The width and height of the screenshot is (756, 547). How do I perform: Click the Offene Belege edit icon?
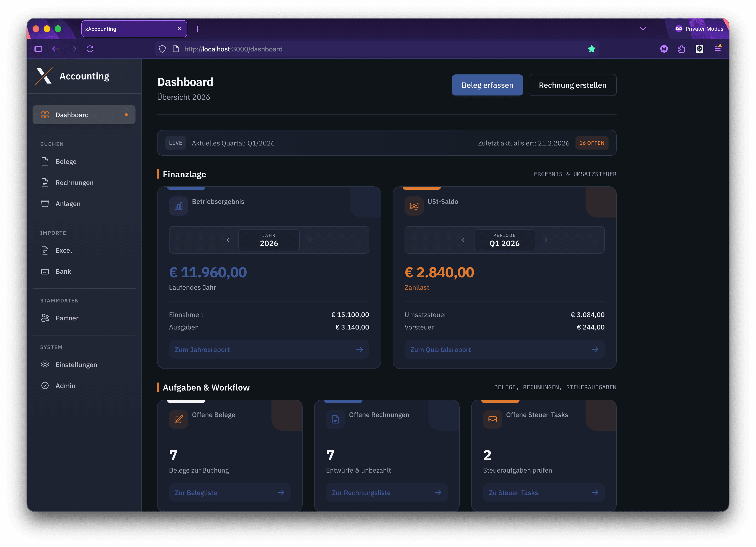(x=178, y=419)
